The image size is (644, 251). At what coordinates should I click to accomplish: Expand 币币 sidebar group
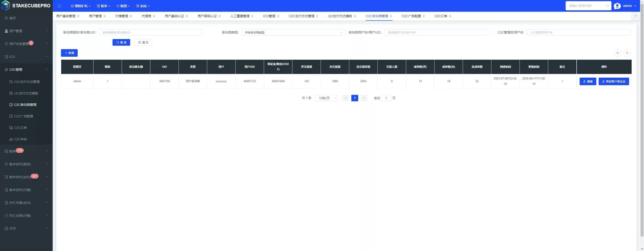click(x=26, y=228)
